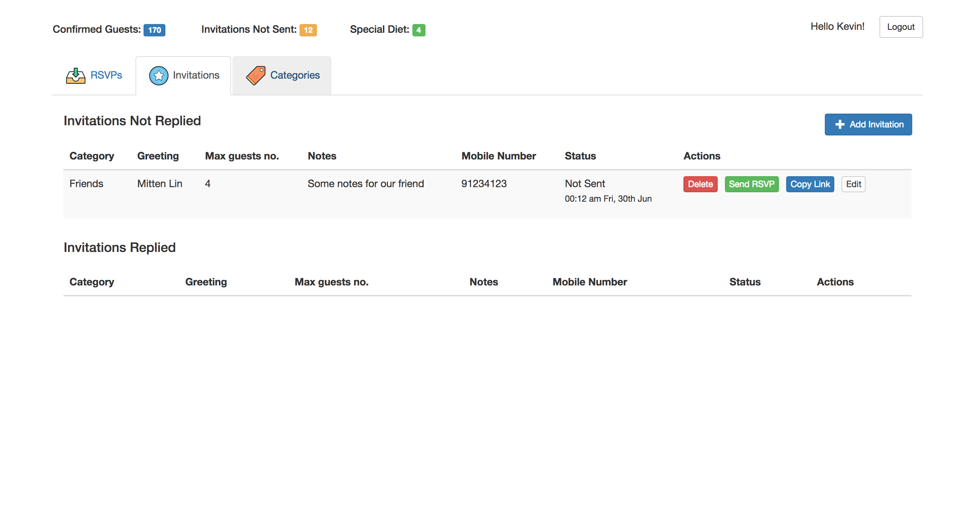
Task: Click the 'Invitations Replied' heading
Action: (119, 248)
